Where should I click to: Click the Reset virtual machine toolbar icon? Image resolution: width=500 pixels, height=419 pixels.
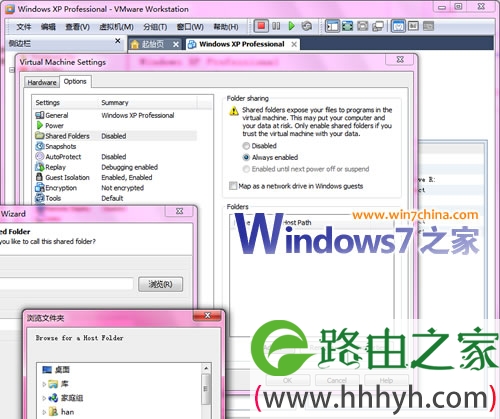point(307,26)
